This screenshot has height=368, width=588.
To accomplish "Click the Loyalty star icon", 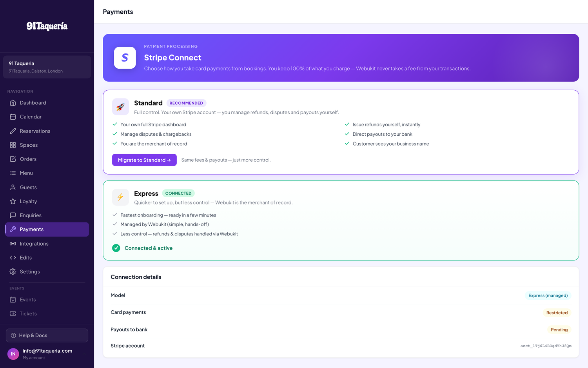I will click(13, 201).
